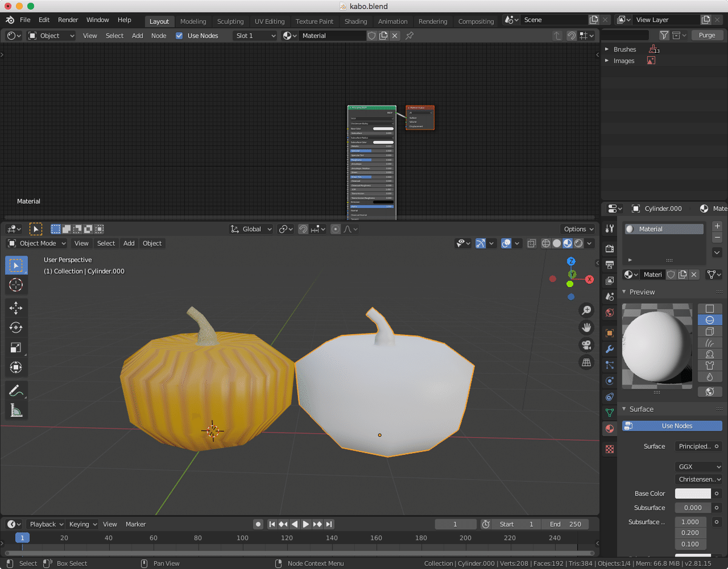Select the Rotate tool
Screen dimensions: 728x569
pyautogui.click(x=16, y=328)
